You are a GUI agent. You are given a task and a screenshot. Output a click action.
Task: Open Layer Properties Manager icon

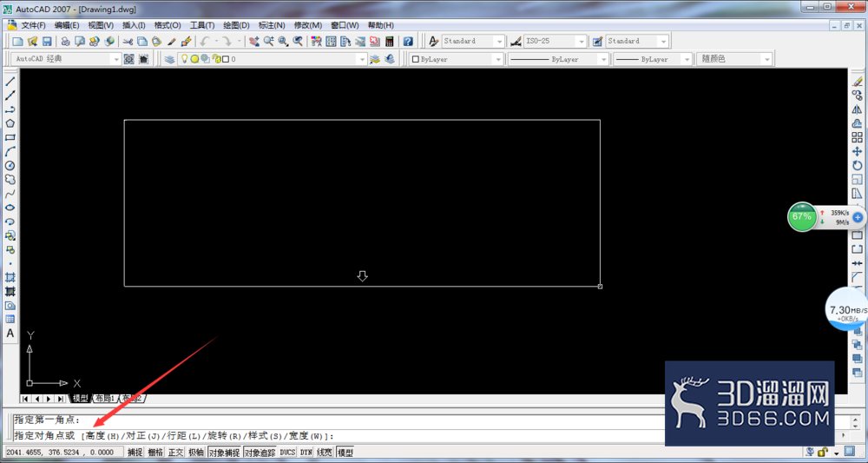170,59
